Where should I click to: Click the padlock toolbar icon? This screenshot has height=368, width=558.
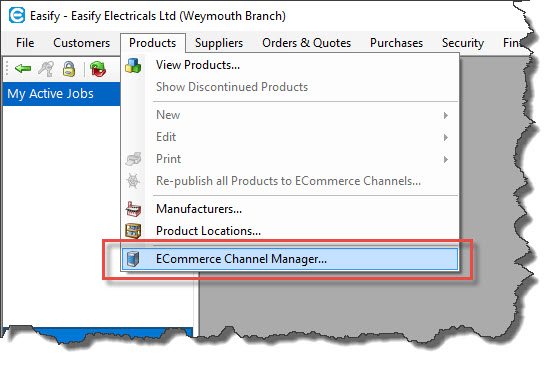(69, 69)
